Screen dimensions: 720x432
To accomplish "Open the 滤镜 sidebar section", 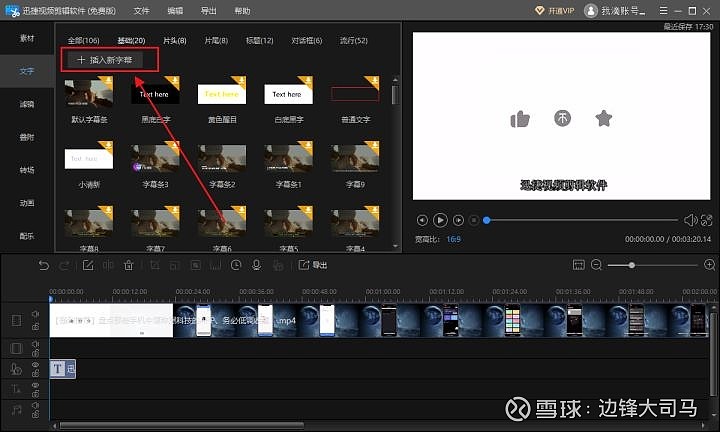I will [27, 104].
